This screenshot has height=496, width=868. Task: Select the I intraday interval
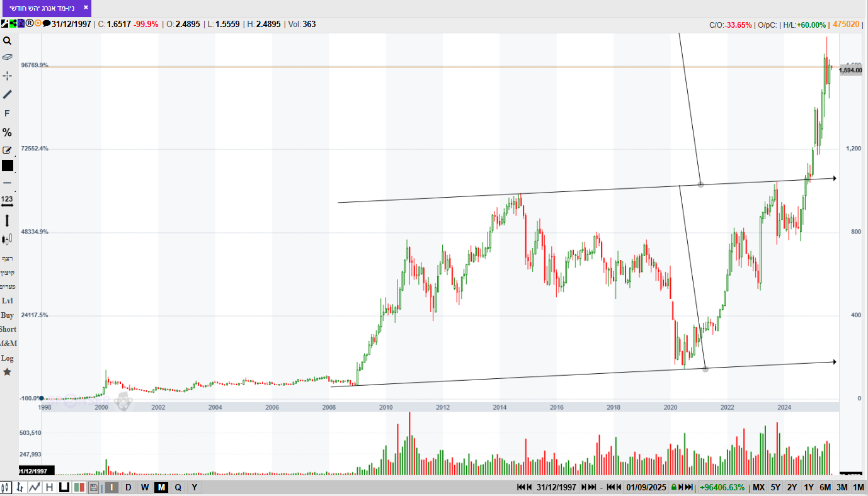point(111,487)
